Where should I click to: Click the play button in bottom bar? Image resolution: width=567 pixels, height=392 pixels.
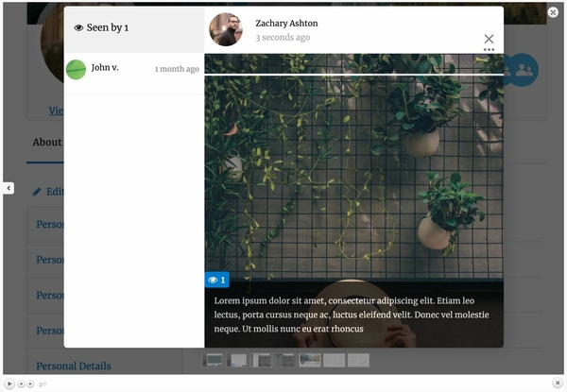click(x=9, y=383)
